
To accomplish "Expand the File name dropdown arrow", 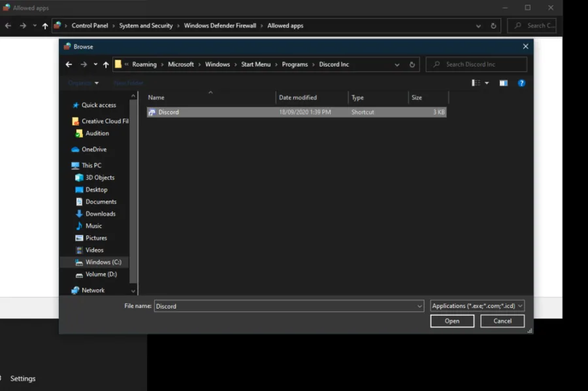I will point(419,306).
